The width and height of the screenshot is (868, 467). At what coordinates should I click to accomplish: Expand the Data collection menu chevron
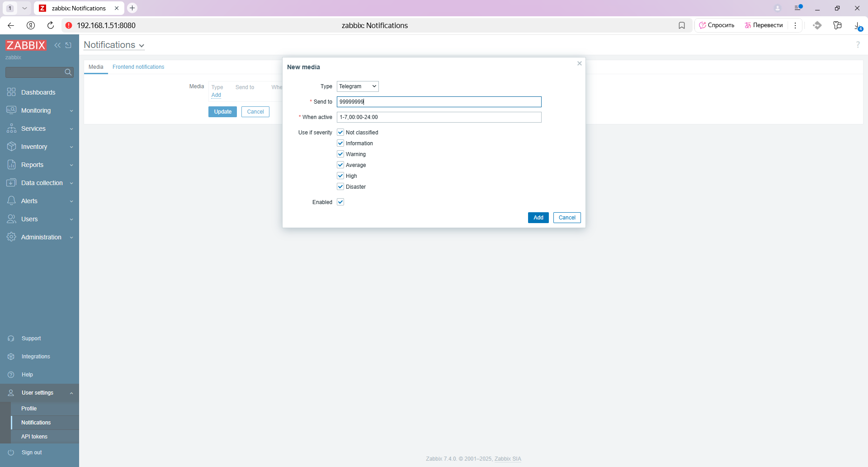point(71,183)
